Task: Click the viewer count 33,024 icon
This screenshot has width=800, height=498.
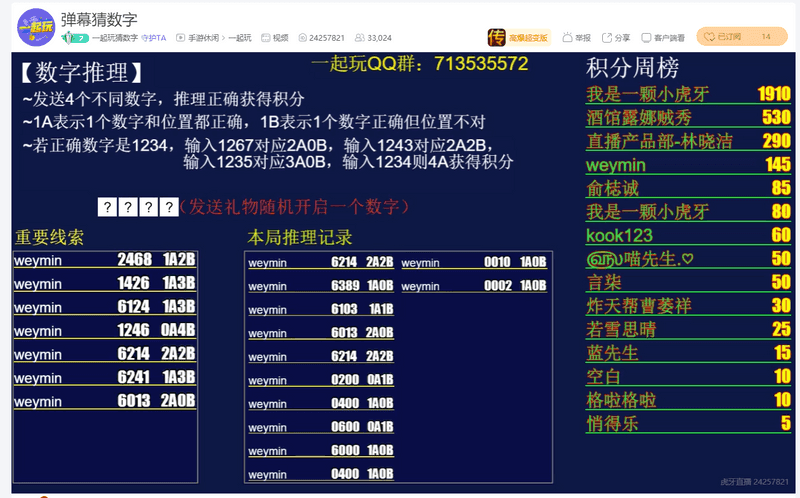Action: click(363, 38)
